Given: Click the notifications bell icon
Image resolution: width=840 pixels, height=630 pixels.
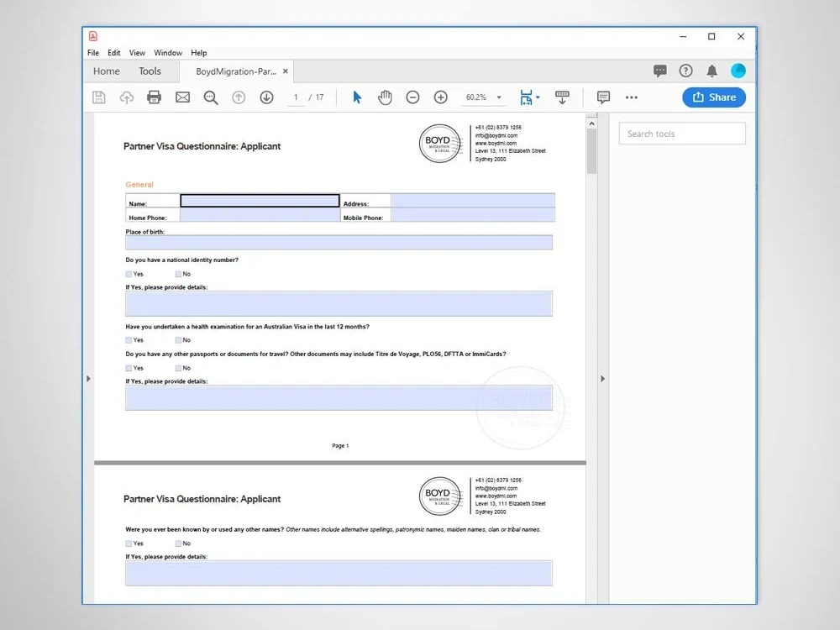Looking at the screenshot, I should (x=711, y=71).
